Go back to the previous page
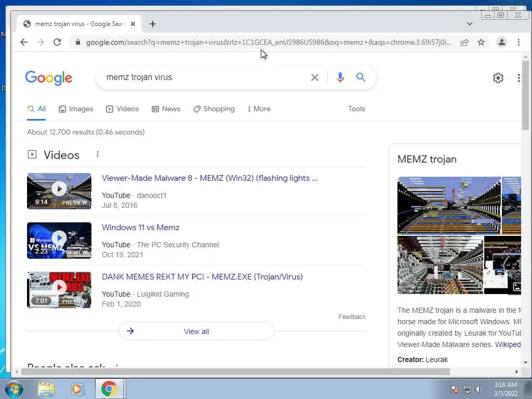 [24, 42]
